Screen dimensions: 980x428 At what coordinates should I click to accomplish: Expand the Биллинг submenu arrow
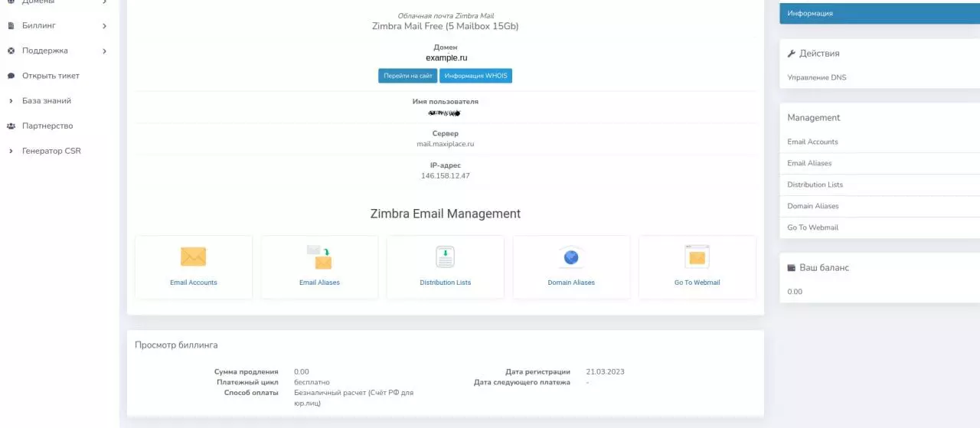104,26
